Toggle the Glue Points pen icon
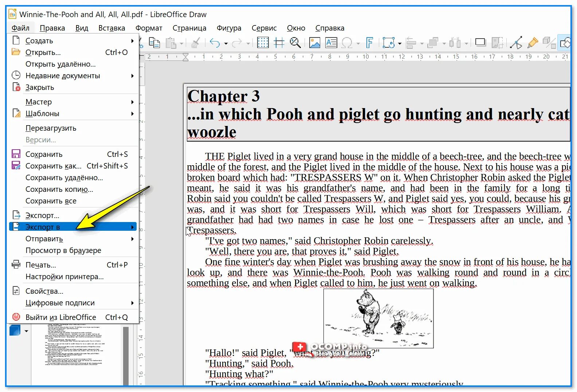577x392 pixels. tap(533, 43)
